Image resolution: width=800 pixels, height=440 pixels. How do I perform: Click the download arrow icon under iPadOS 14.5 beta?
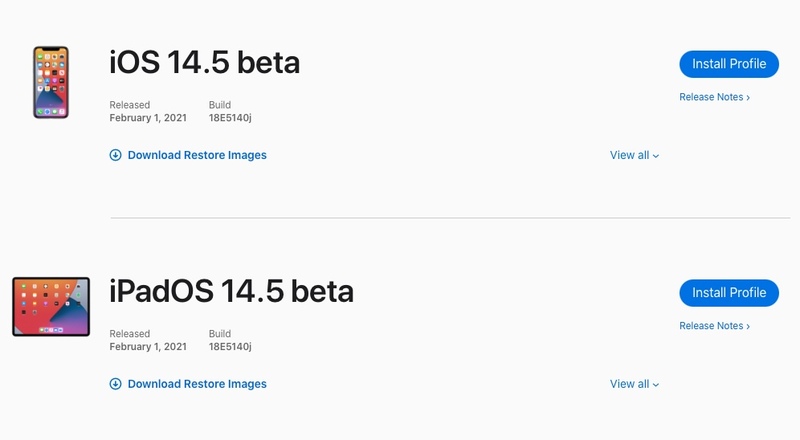(115, 384)
